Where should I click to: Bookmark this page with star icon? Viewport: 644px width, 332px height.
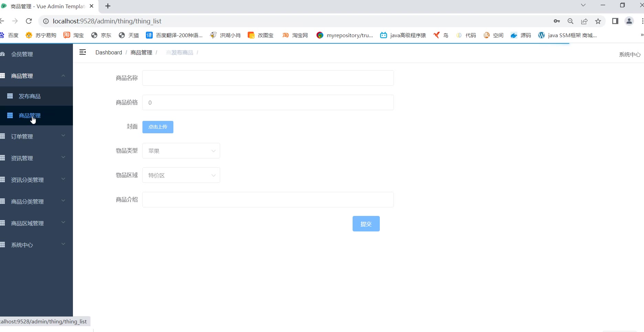tap(598, 21)
